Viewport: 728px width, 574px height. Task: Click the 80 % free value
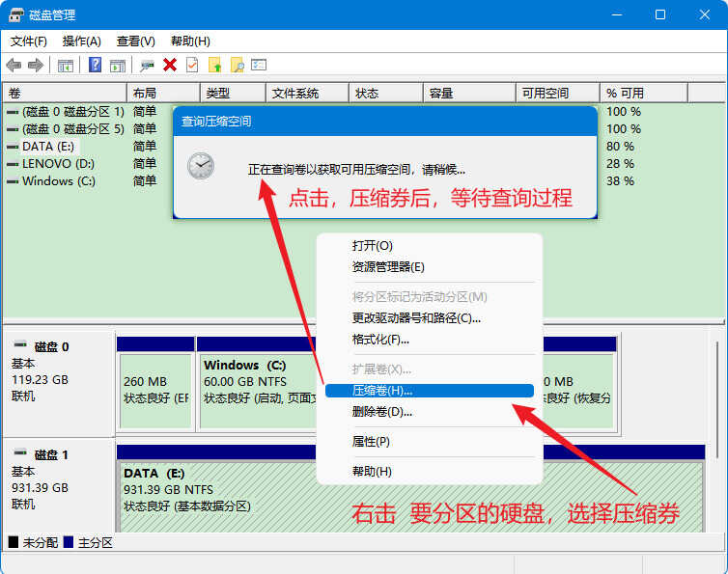pos(620,147)
